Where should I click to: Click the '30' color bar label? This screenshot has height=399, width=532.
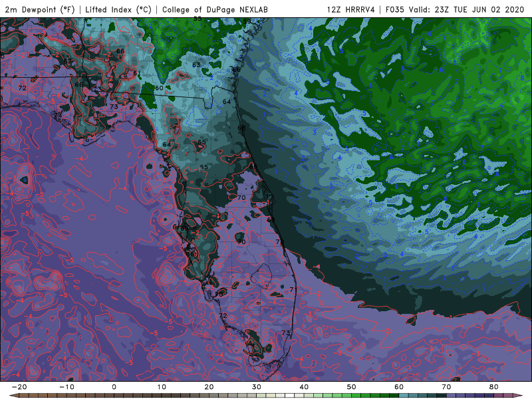pyautogui.click(x=257, y=387)
